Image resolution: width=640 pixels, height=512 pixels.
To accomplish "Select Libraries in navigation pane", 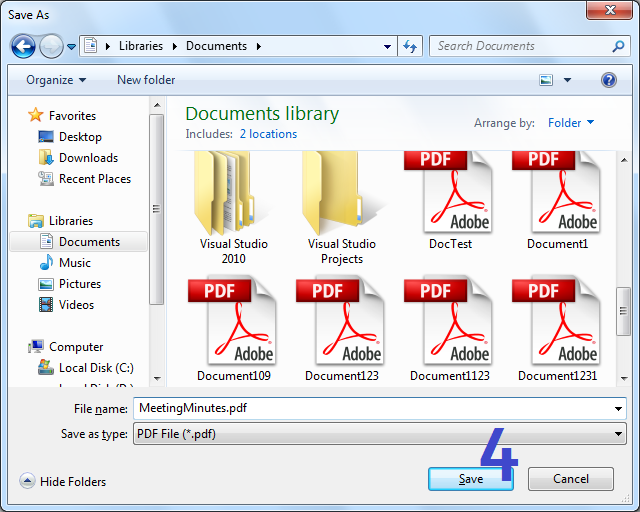I will 71,221.
